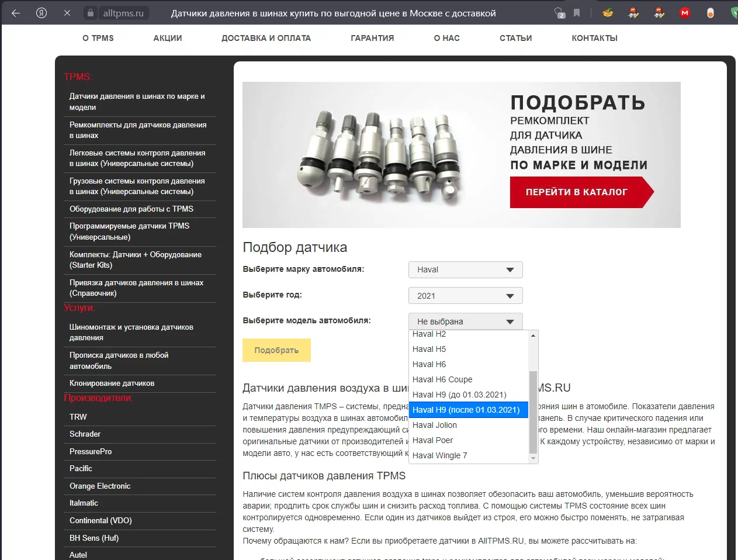
Task: Open 'Клонирование датчиков' service link
Action: point(112,383)
